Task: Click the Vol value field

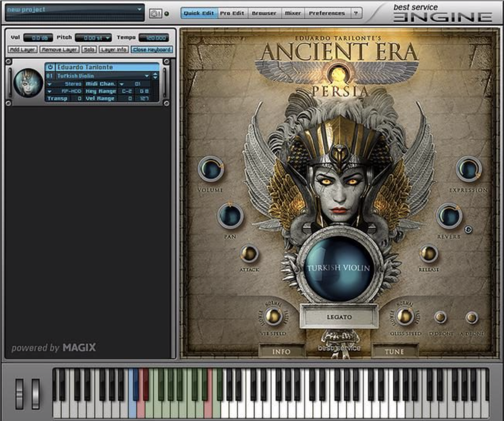Action: (x=38, y=38)
